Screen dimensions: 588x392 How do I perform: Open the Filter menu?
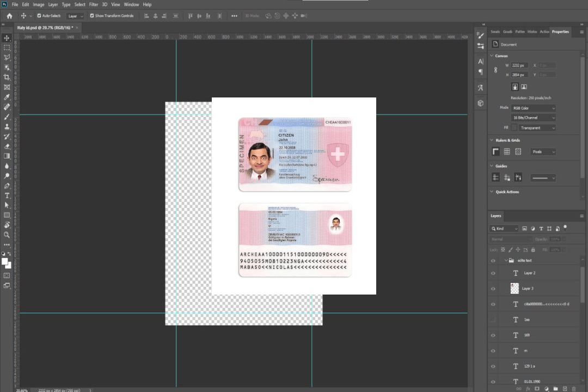94,4
